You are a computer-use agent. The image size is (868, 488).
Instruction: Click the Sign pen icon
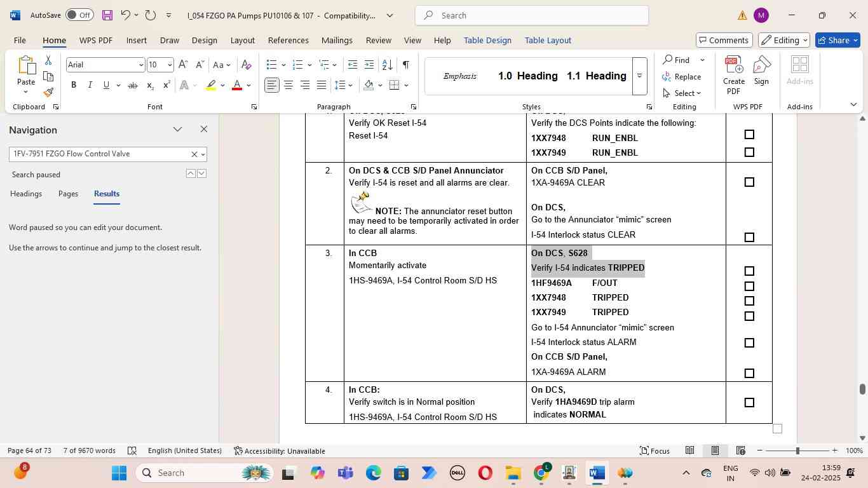coord(761,71)
